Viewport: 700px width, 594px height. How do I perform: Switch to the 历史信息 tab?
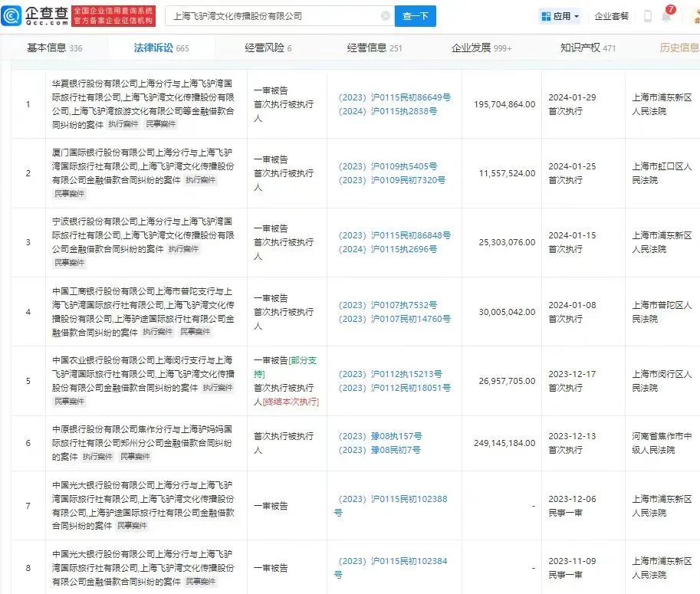pos(679,48)
